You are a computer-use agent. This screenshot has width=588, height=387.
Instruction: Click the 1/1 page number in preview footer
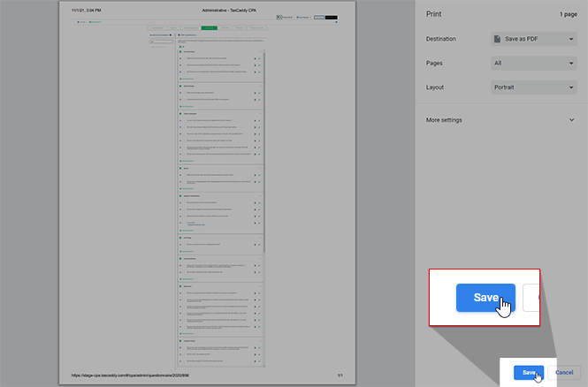pos(340,375)
